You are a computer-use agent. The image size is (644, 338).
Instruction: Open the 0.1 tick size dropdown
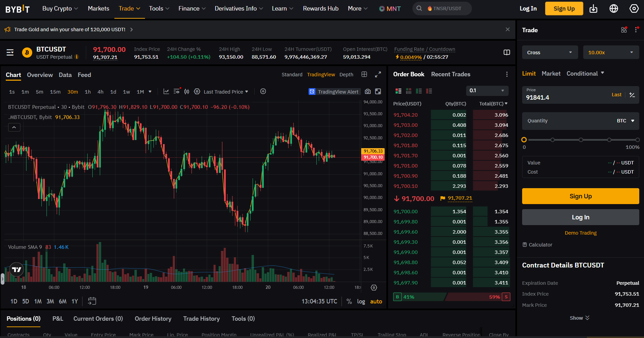click(487, 91)
